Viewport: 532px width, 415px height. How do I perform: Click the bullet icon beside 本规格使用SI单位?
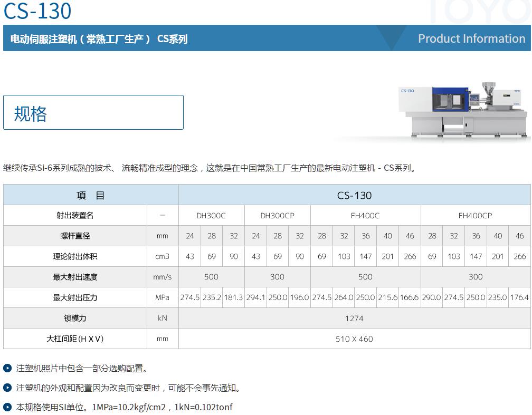7,407
